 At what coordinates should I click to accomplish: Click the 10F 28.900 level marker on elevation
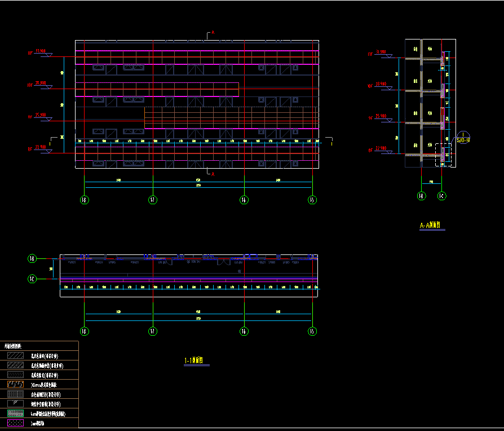pos(40,85)
